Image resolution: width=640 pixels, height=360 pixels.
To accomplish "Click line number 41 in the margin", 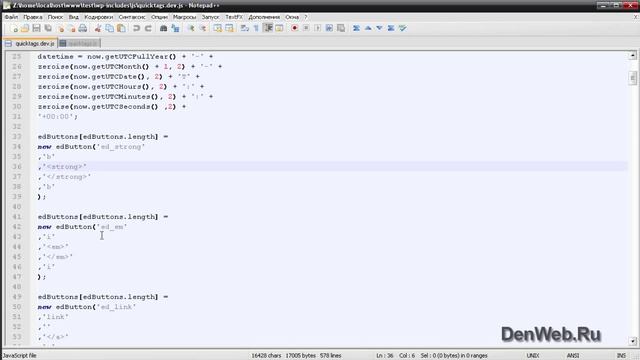I will tap(17, 217).
